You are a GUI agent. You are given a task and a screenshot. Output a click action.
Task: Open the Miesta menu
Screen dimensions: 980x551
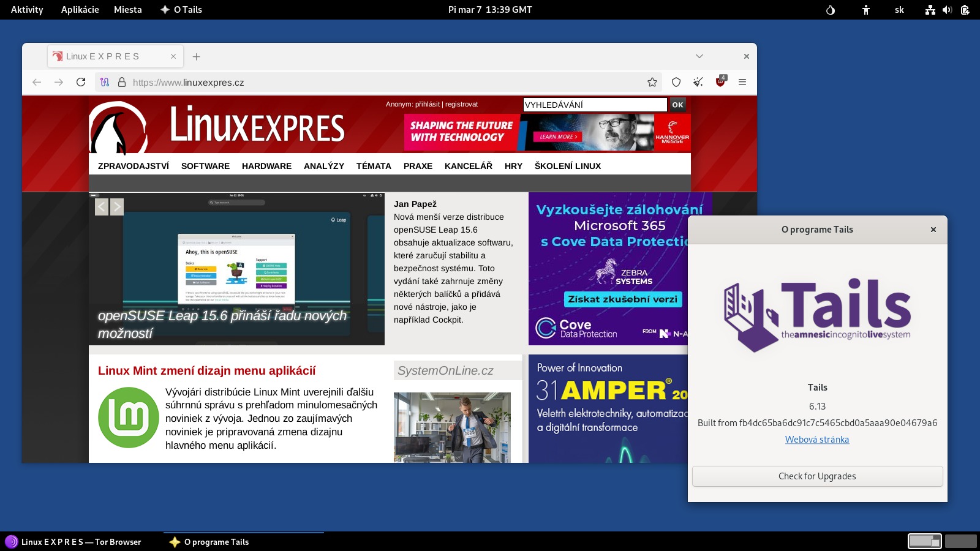point(127,10)
